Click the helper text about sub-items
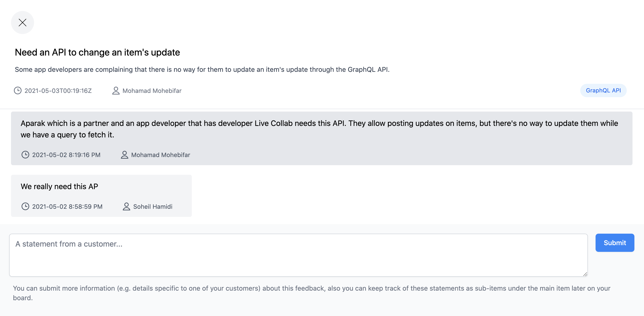This screenshot has height=316, width=644. (311, 293)
